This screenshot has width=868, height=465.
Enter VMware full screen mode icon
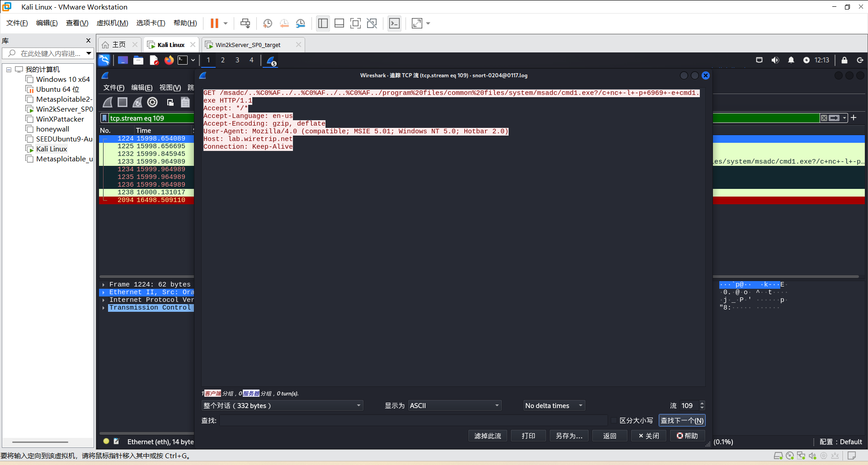point(355,23)
